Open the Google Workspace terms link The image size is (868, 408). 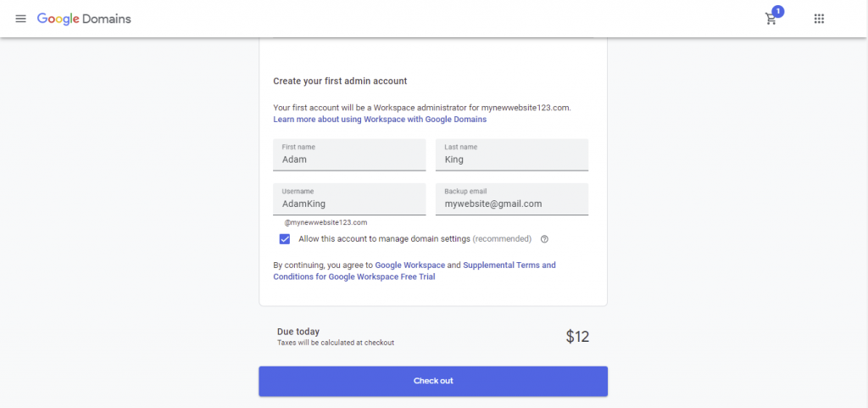point(409,265)
